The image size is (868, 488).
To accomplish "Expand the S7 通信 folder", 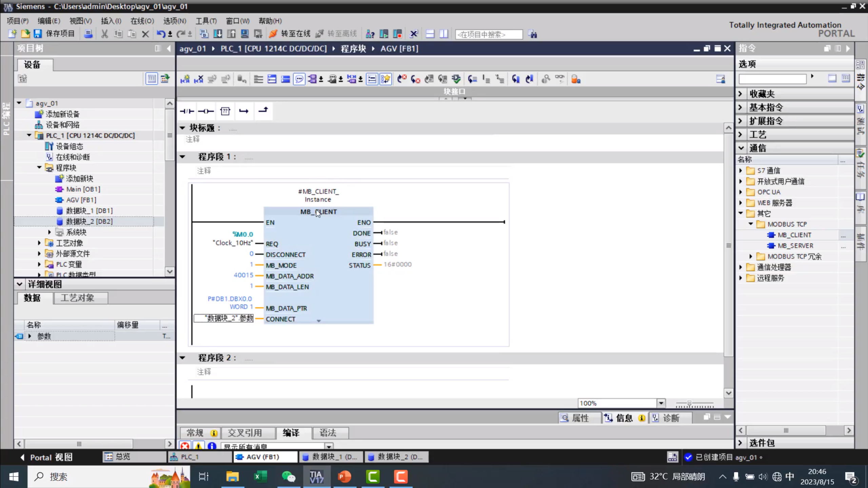I will 741,170.
